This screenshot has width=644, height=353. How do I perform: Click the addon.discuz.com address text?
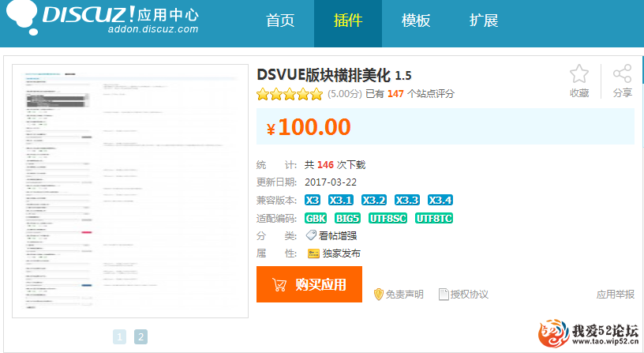pos(153,29)
